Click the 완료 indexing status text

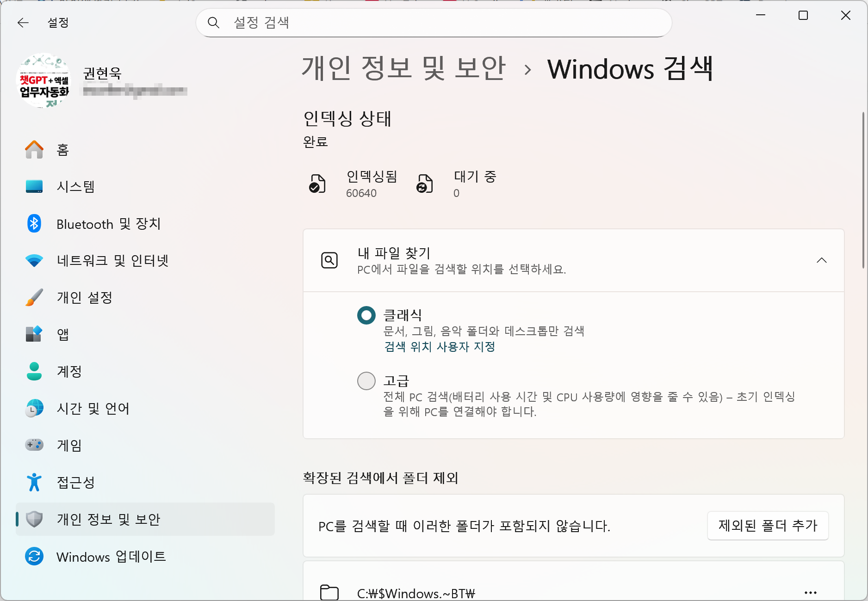316,141
